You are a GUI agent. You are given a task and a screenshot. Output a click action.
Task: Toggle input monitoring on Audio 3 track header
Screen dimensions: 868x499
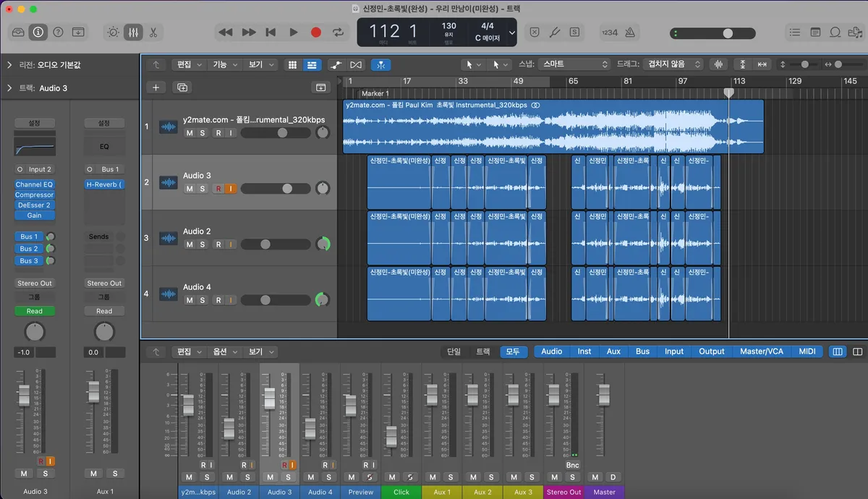231,189
